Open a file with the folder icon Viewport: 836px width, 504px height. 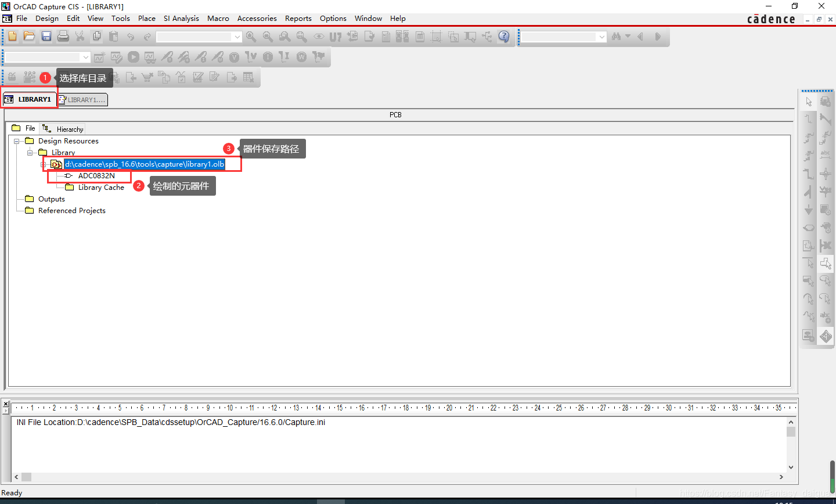pyautogui.click(x=29, y=37)
